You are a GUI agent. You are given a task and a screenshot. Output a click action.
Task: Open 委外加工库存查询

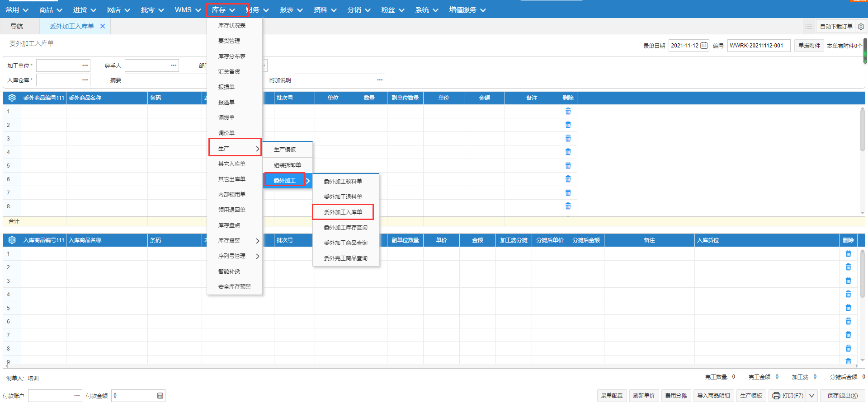click(x=346, y=227)
